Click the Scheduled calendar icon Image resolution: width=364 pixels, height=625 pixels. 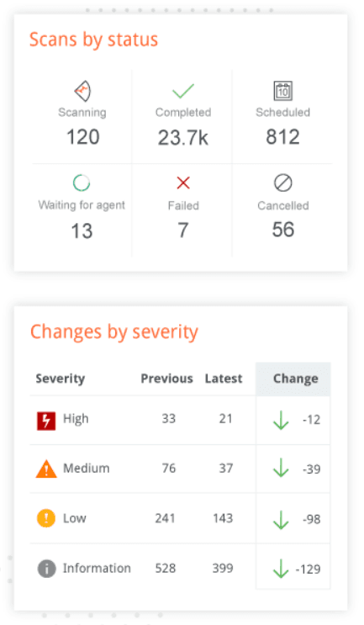[x=282, y=91]
